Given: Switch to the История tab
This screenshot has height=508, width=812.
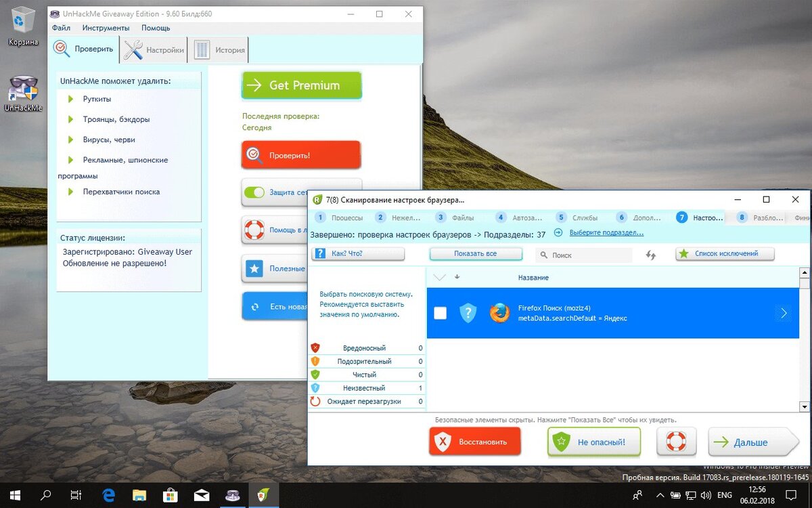Looking at the screenshot, I should point(219,49).
